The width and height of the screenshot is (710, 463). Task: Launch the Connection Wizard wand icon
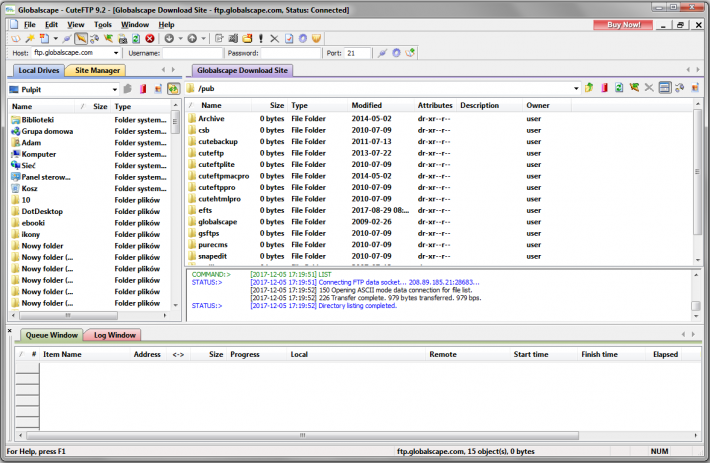pos(30,39)
